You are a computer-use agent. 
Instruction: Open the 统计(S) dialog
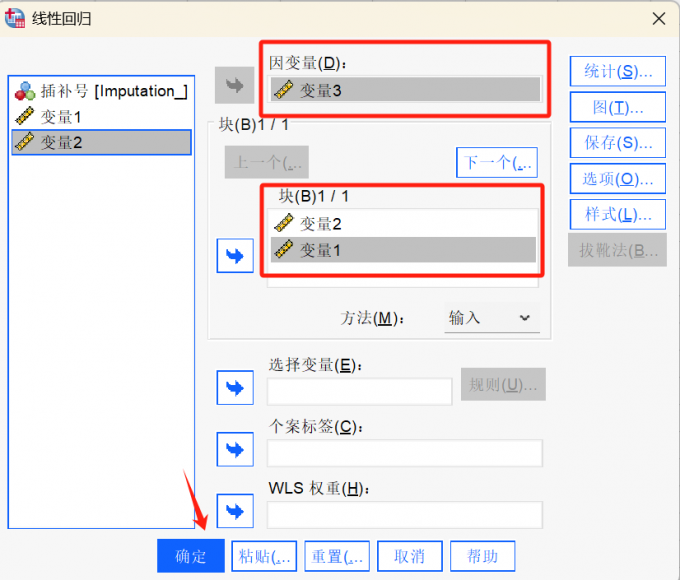[618, 71]
